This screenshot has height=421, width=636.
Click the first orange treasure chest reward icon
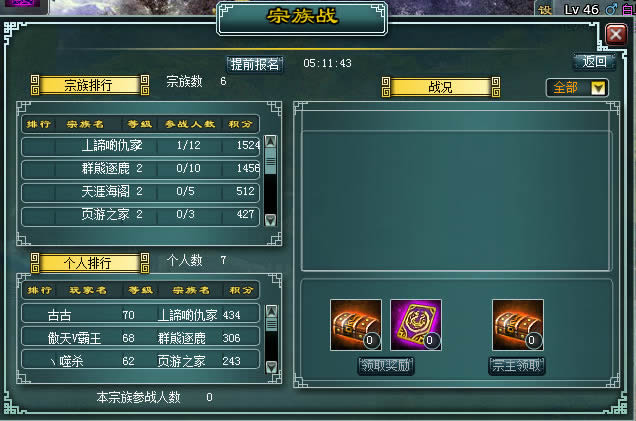pyautogui.click(x=356, y=325)
